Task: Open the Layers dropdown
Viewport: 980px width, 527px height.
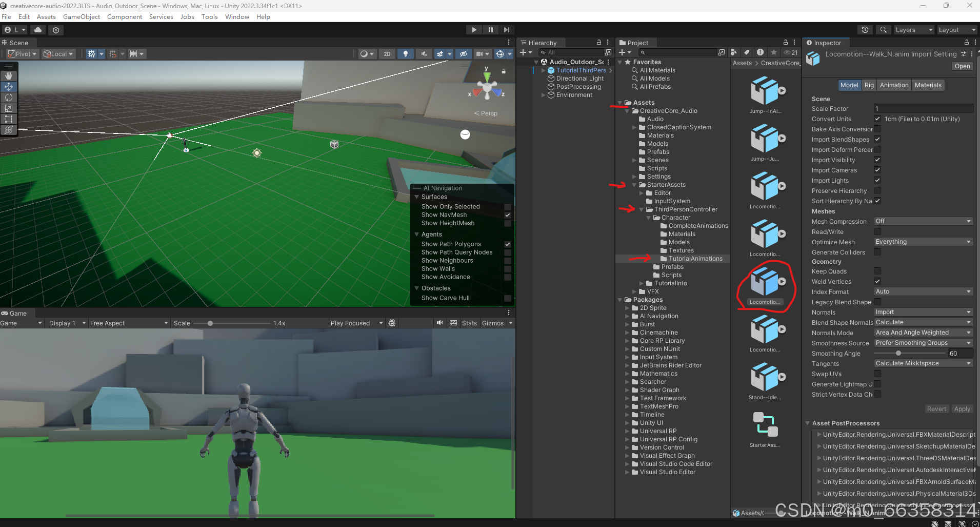Action: [913, 30]
